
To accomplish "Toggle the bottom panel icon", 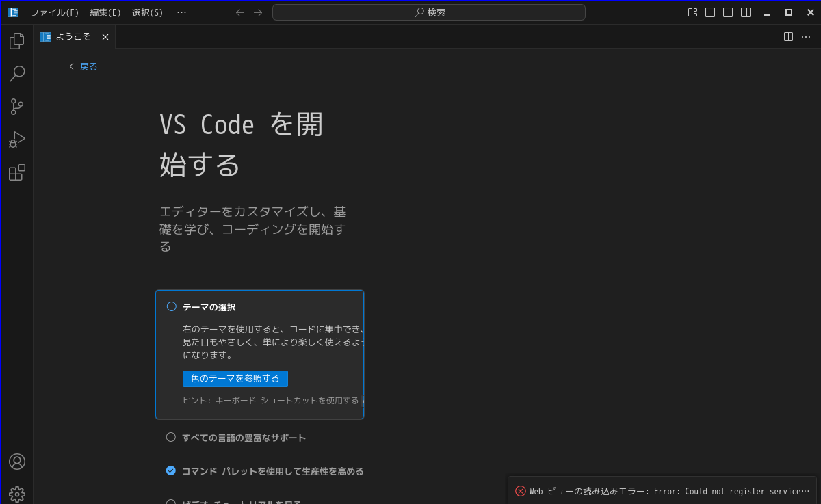I will 728,12.
